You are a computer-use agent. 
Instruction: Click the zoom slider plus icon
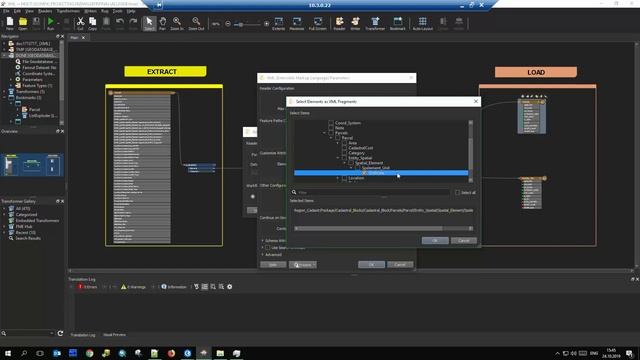point(267,24)
